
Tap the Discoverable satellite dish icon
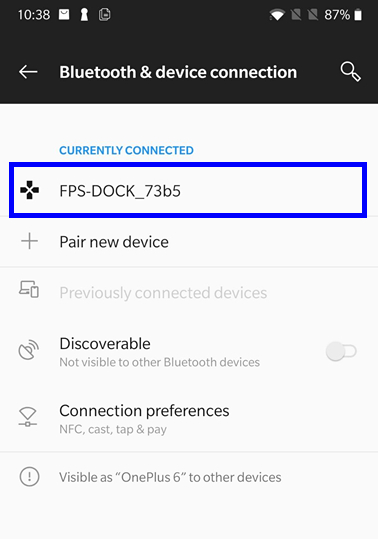29,350
